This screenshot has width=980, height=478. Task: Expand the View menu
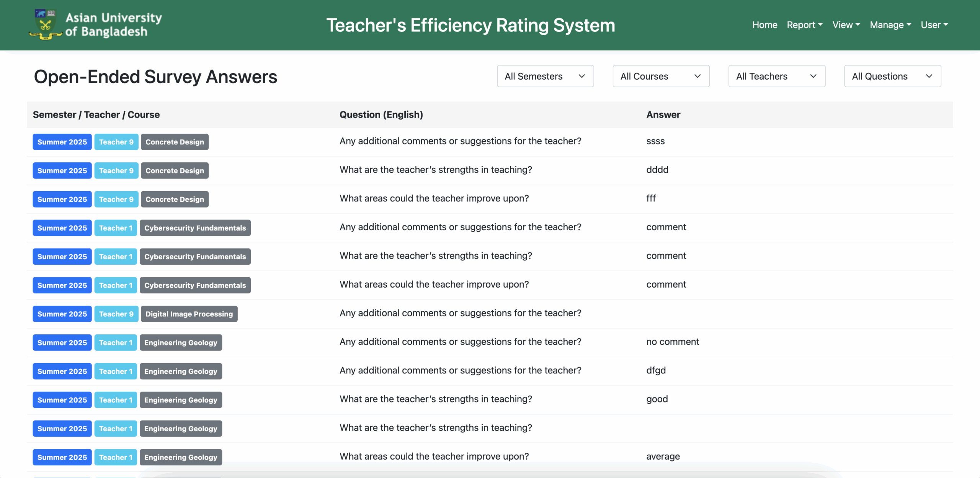click(x=846, y=25)
